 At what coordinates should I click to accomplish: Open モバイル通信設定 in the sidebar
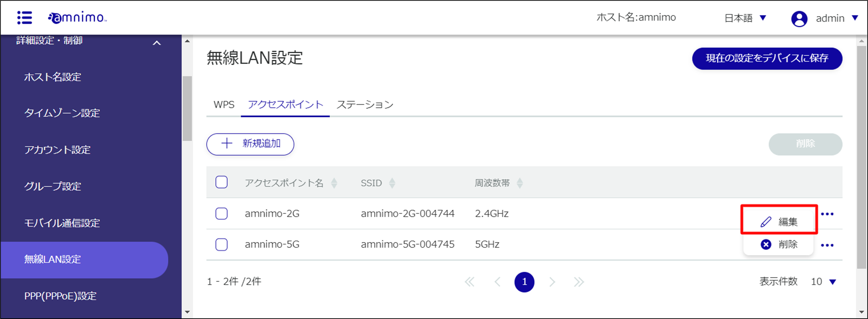[62, 223]
